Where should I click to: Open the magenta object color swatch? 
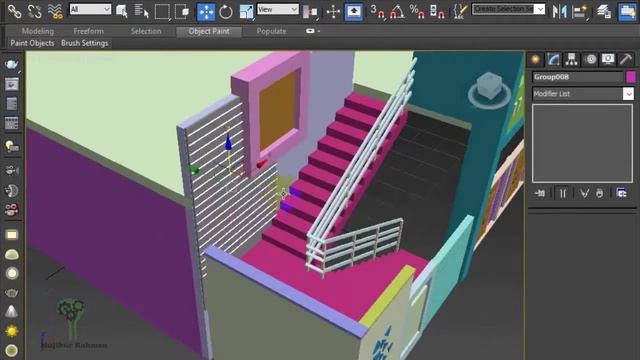[631, 77]
